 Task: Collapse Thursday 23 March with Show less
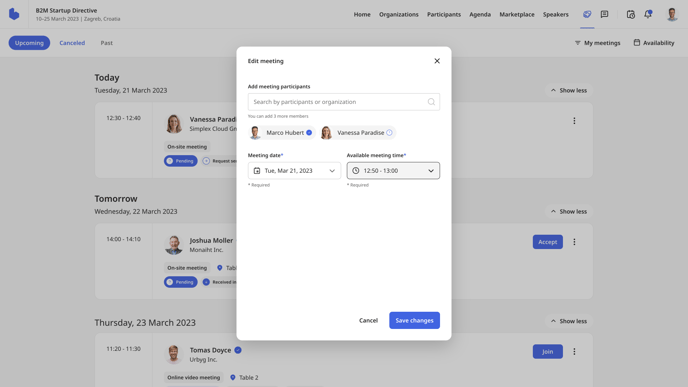coord(568,321)
